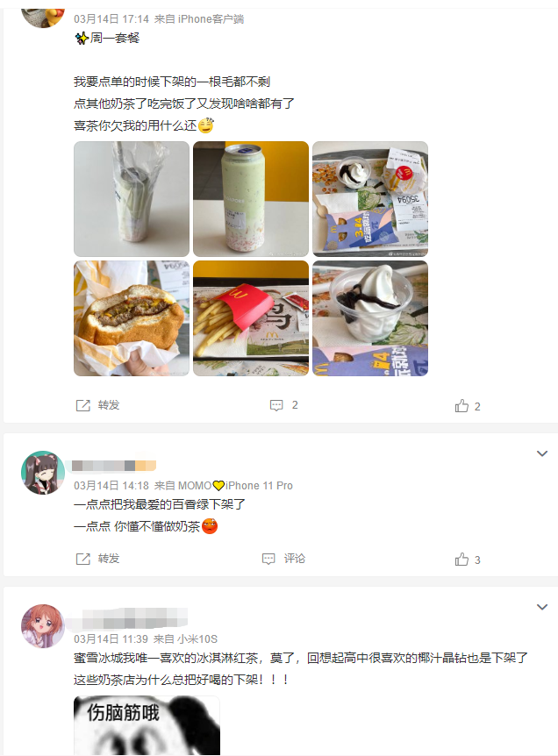The width and height of the screenshot is (558, 756).
Task: Open the plastic-wrapped drink can photo
Action: click(132, 198)
